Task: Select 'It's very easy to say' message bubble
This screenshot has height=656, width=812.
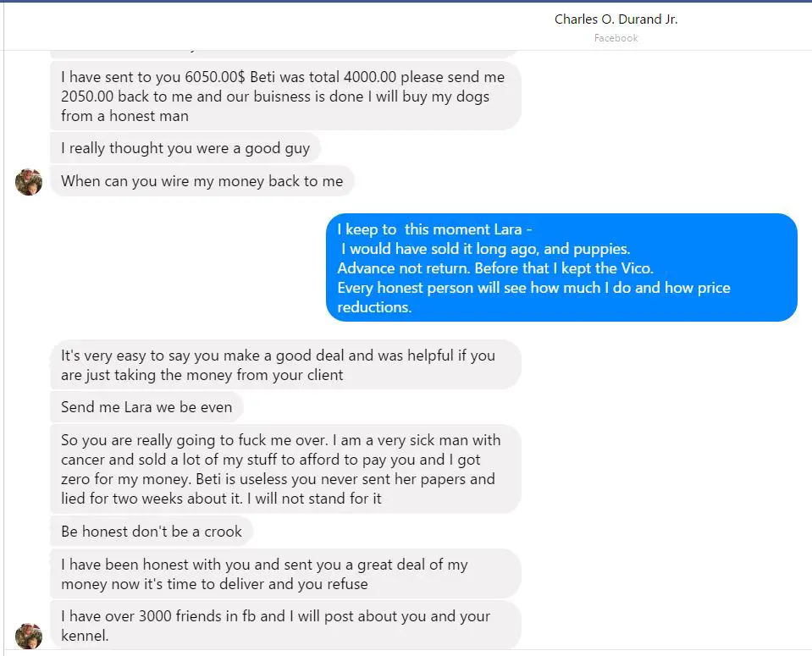Action: click(285, 365)
